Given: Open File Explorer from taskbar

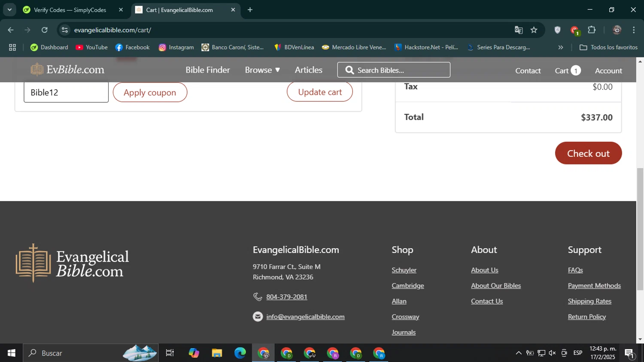Looking at the screenshot, I should 217,353.
